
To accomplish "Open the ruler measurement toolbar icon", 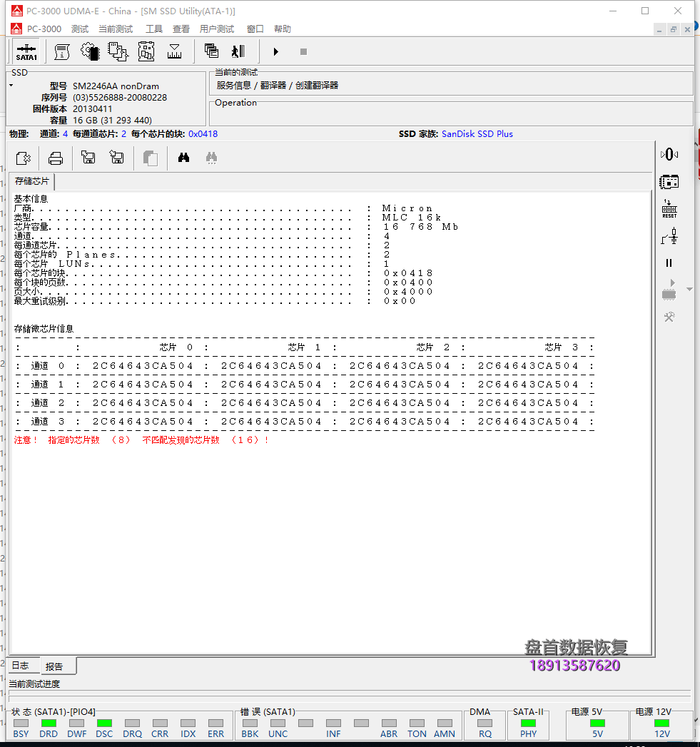I will [174, 51].
